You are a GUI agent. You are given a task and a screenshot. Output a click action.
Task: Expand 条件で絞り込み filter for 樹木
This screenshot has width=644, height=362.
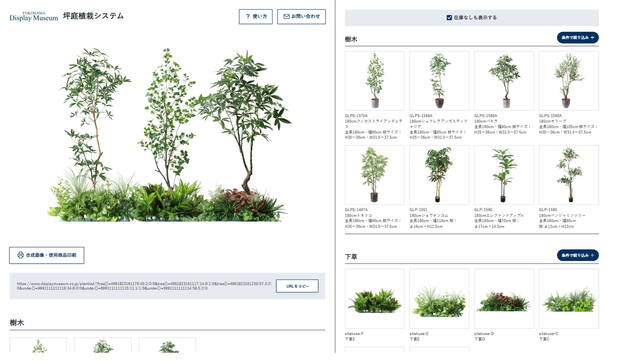click(578, 38)
